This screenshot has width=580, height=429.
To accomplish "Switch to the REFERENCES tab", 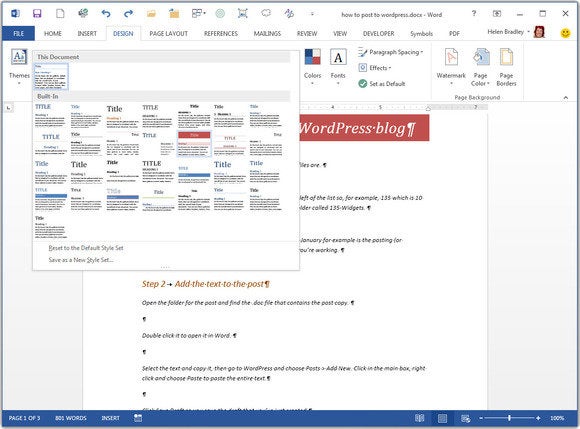I will [x=221, y=33].
